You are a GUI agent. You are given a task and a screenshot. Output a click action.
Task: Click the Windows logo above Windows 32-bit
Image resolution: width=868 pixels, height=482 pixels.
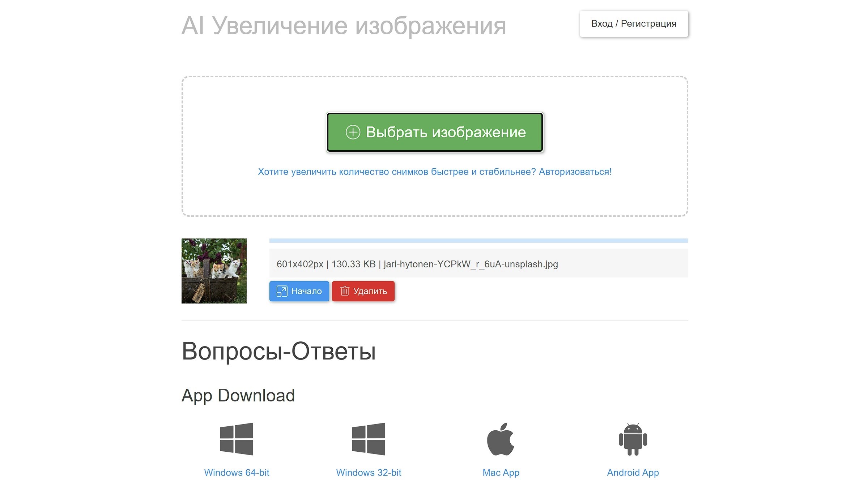coord(369,439)
